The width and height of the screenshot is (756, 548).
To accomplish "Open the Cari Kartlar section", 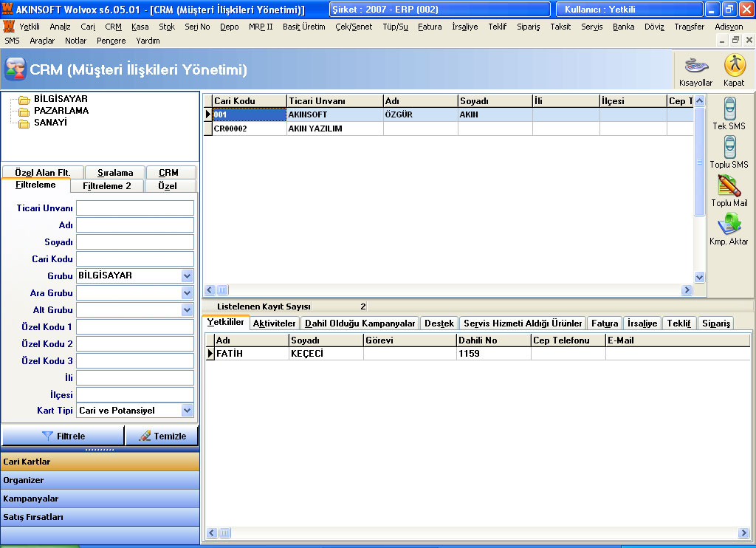I will click(x=100, y=461).
